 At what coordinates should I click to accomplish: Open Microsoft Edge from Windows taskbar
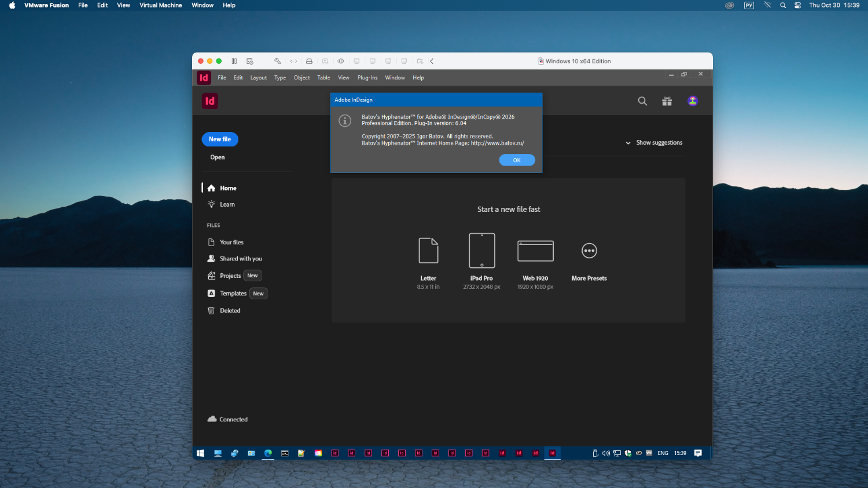tap(268, 453)
